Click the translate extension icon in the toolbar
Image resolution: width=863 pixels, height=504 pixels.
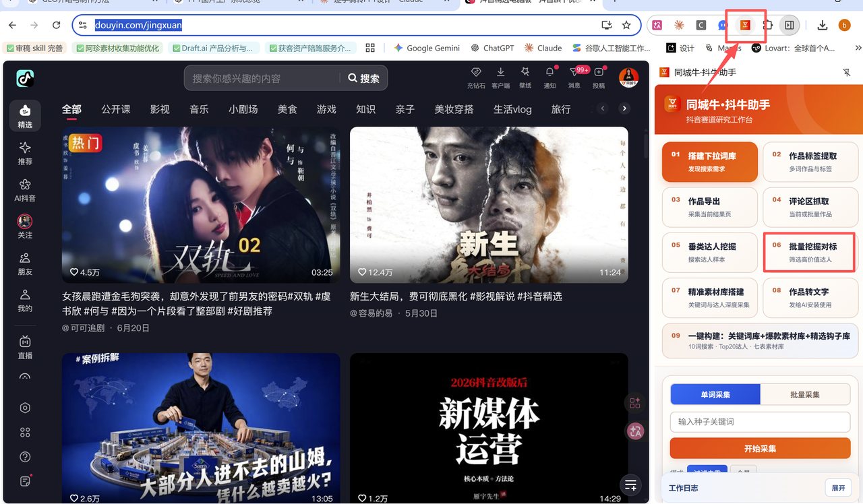point(657,25)
